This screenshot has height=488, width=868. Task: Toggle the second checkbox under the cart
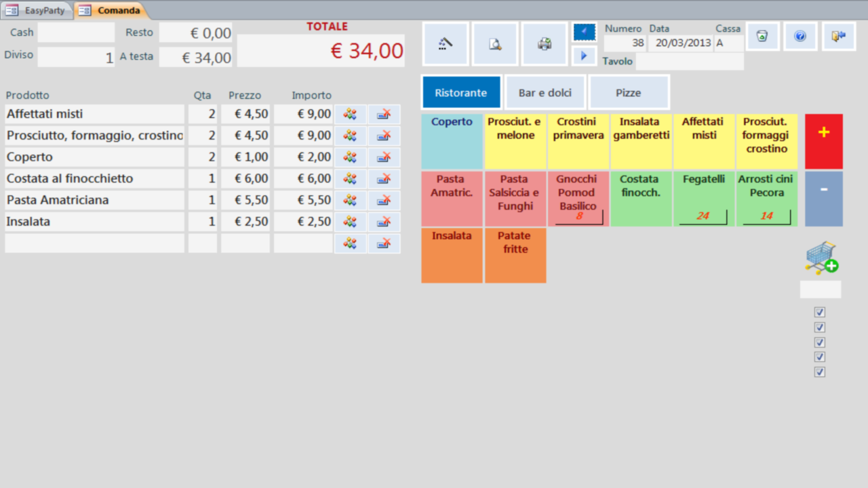point(820,327)
